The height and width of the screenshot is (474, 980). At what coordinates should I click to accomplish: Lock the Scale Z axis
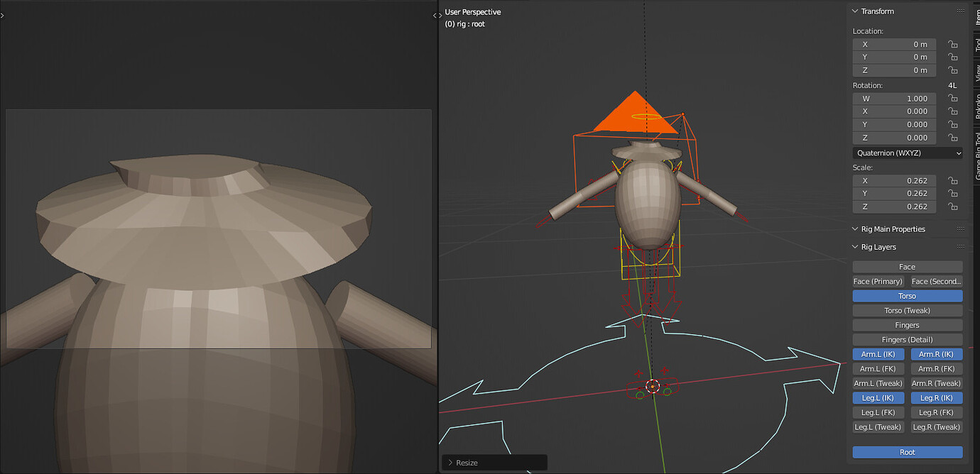(x=952, y=206)
